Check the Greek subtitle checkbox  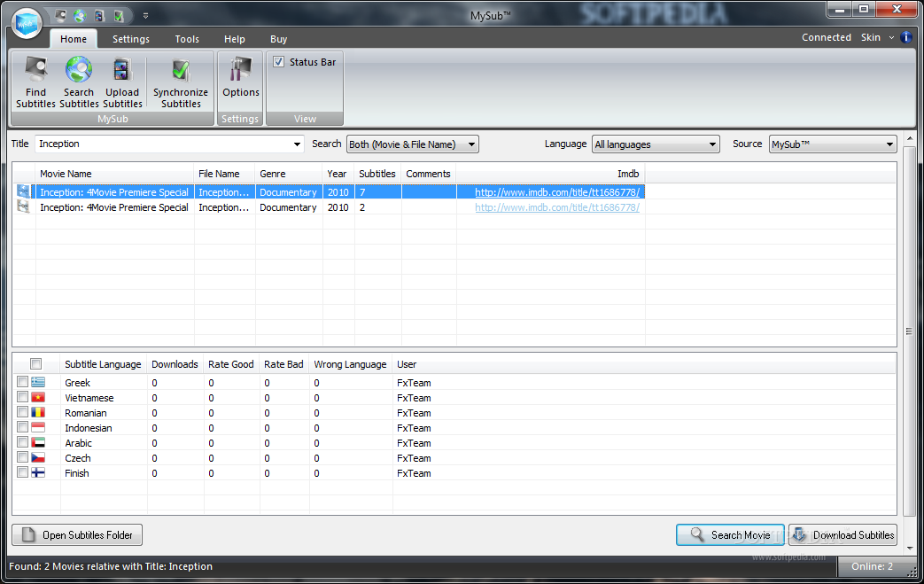(x=22, y=382)
